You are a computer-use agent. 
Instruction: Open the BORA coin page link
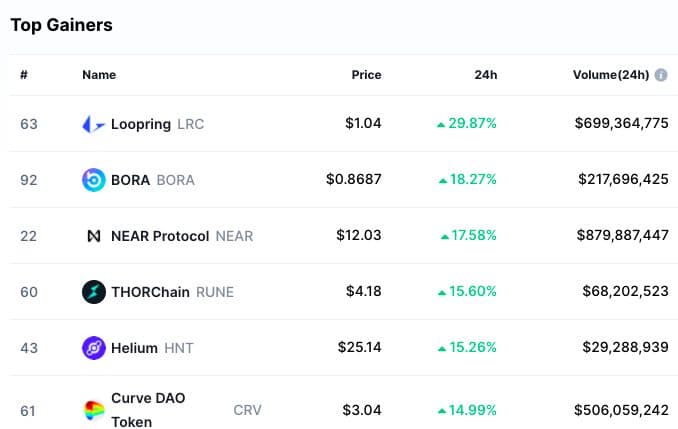130,180
